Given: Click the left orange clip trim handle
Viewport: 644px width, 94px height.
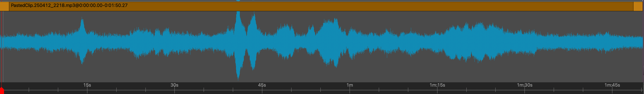Looking at the screenshot, I should point(4,6).
